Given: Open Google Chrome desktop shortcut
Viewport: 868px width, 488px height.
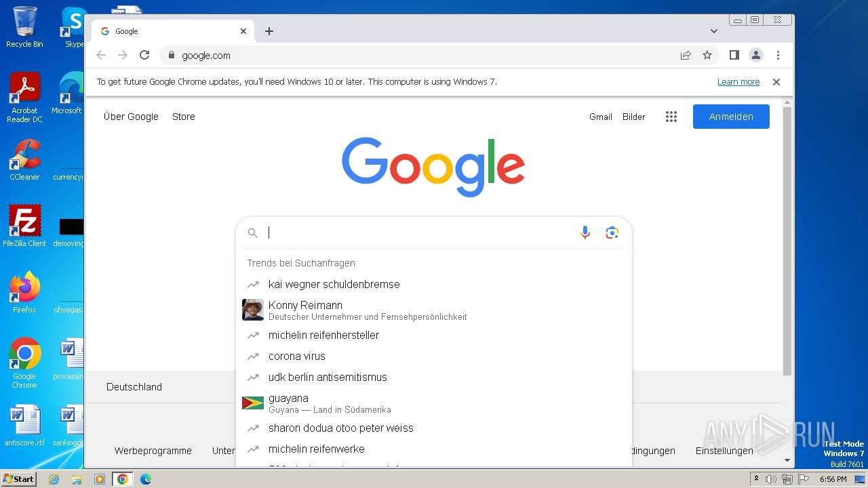Looking at the screenshot, I should (24, 363).
